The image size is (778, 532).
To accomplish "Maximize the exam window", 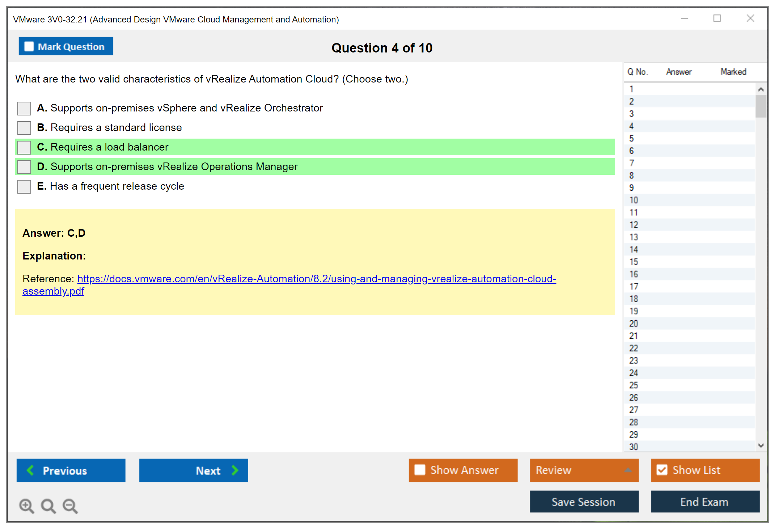I will tap(717, 18).
